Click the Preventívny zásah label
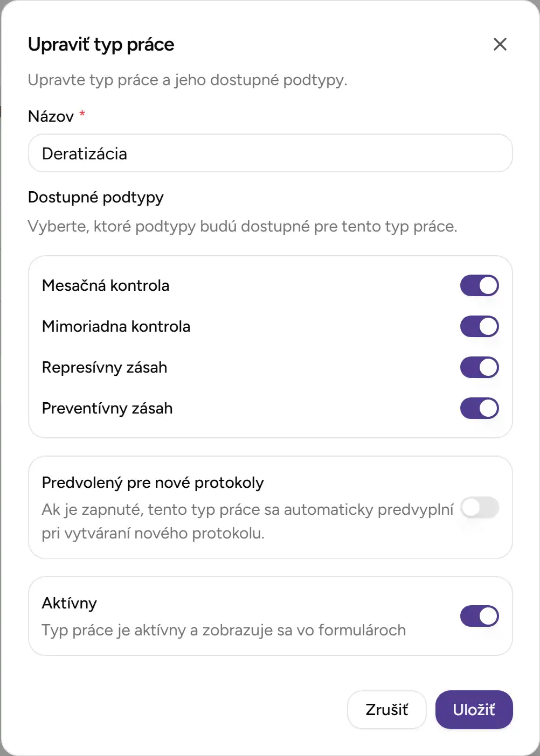This screenshot has height=756, width=540. [x=107, y=408]
